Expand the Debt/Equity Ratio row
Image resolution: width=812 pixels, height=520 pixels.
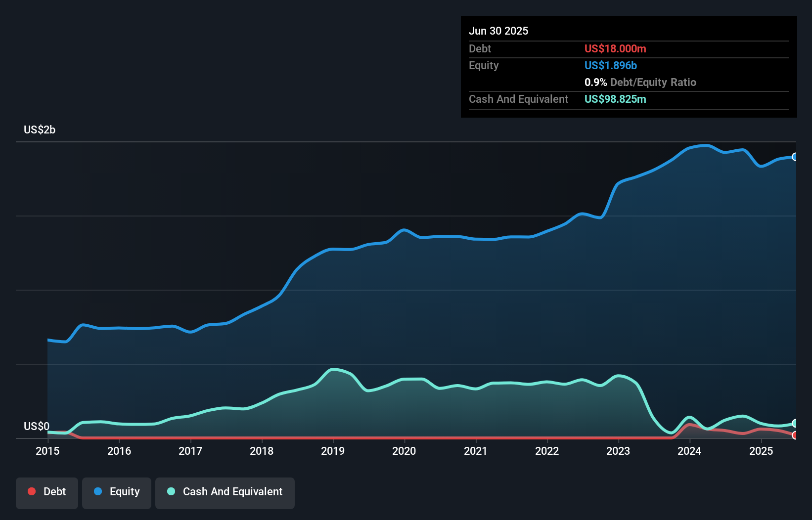click(641, 82)
